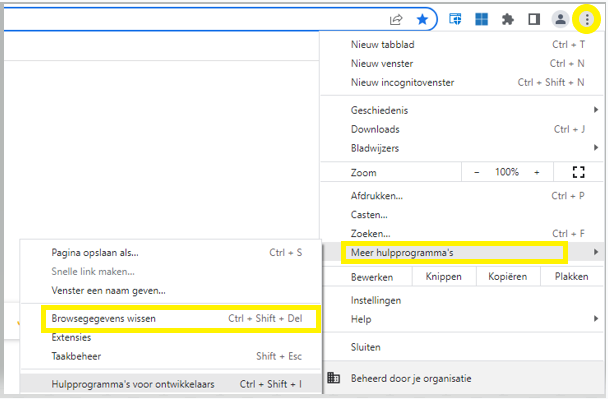Open the user profile avatar icon

[x=560, y=19]
